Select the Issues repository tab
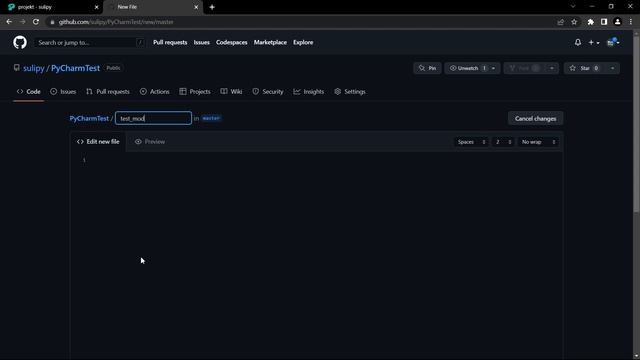This screenshot has height=360, width=640. (x=63, y=92)
